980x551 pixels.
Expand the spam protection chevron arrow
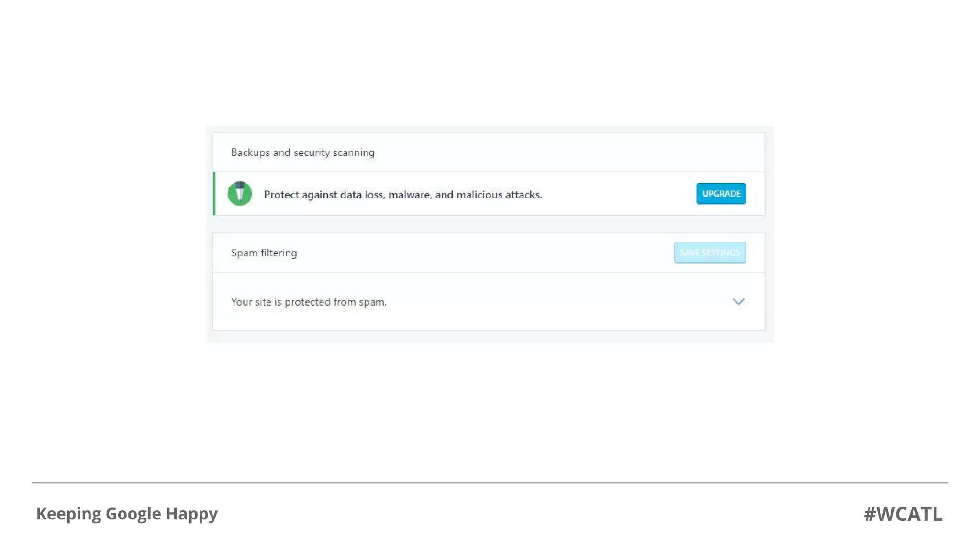click(738, 302)
